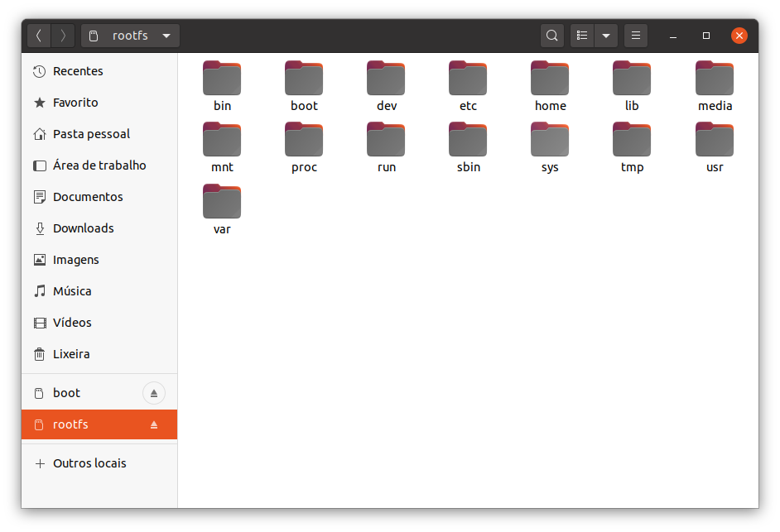Viewport: 780px width, 532px height.
Task: Open Outros locais
Action: pyautogui.click(x=99, y=463)
